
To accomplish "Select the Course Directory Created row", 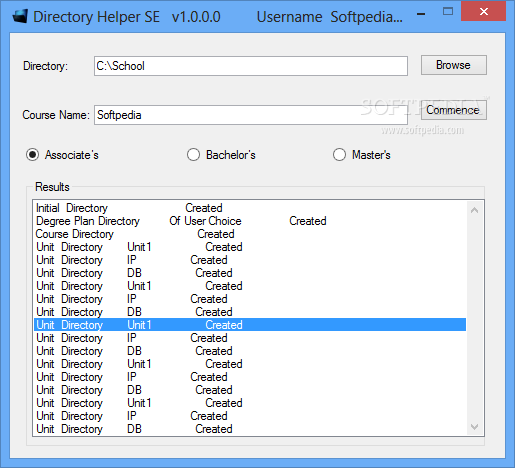I will point(250,234).
